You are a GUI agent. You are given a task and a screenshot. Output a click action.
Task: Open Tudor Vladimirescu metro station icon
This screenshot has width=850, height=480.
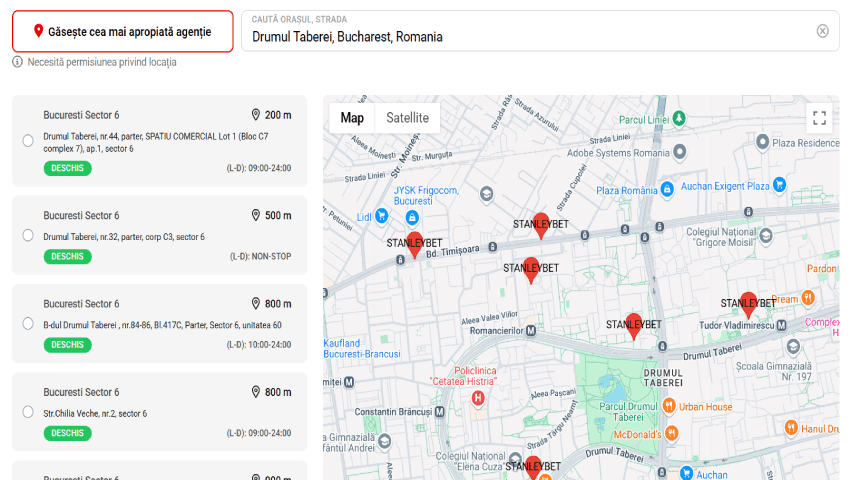[781, 325]
